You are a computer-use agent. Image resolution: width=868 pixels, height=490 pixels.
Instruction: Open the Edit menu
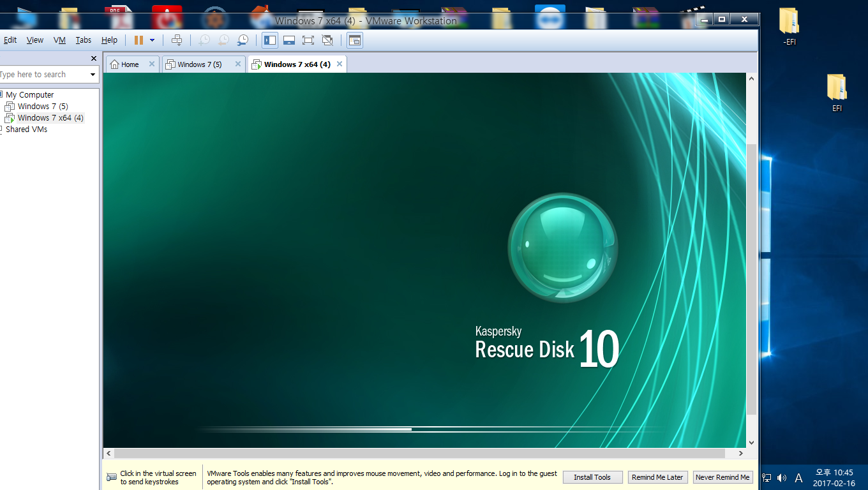click(x=10, y=40)
